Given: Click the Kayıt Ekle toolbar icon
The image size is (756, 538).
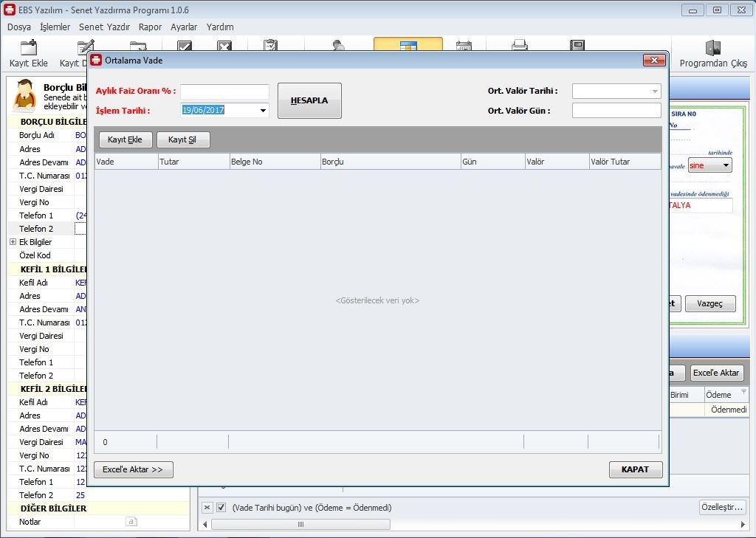Looking at the screenshot, I should point(29,49).
